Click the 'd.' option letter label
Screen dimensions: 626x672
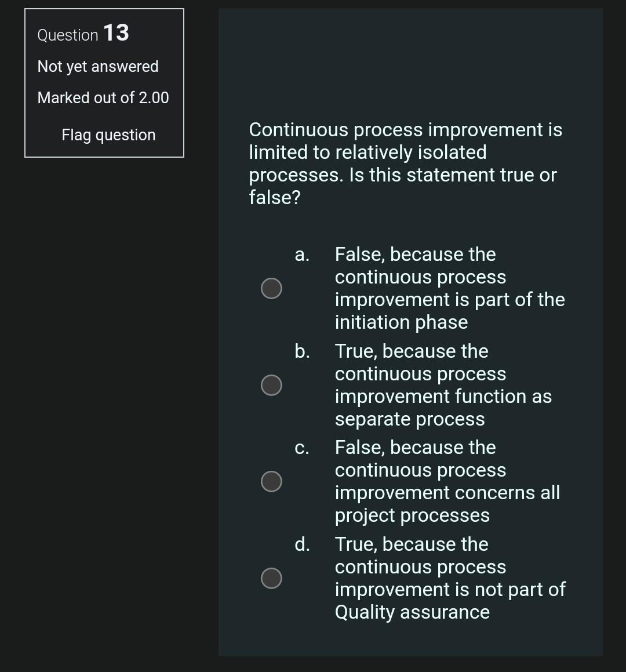coord(302,544)
